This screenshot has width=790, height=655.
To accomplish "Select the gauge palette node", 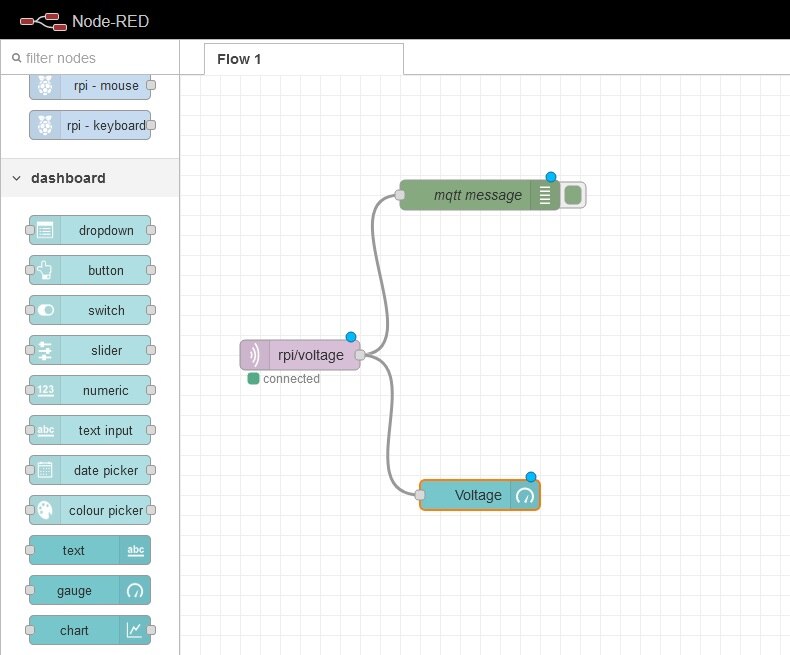I will click(90, 590).
